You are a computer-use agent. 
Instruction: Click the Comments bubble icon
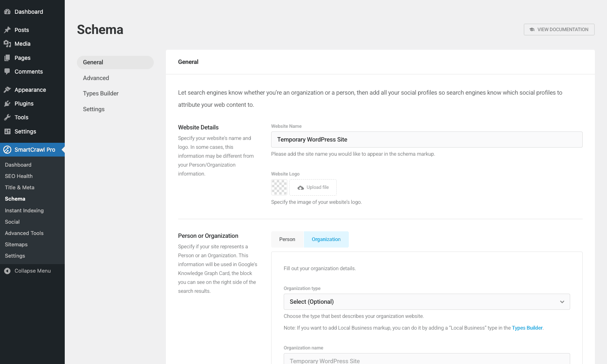7,72
